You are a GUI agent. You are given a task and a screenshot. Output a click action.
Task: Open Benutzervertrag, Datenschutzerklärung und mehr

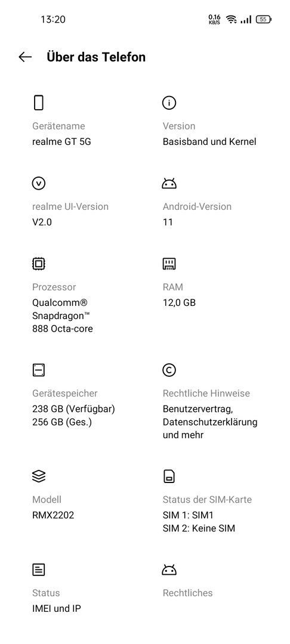(210, 422)
